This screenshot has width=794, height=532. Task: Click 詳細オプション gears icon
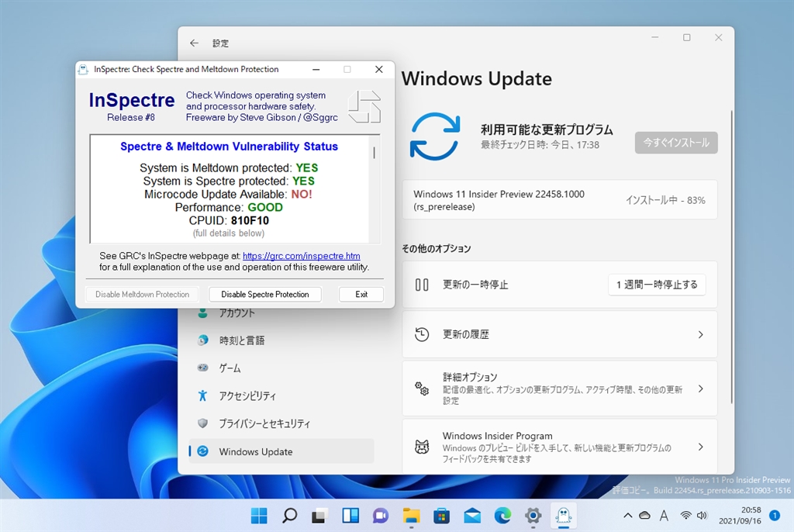click(422, 389)
